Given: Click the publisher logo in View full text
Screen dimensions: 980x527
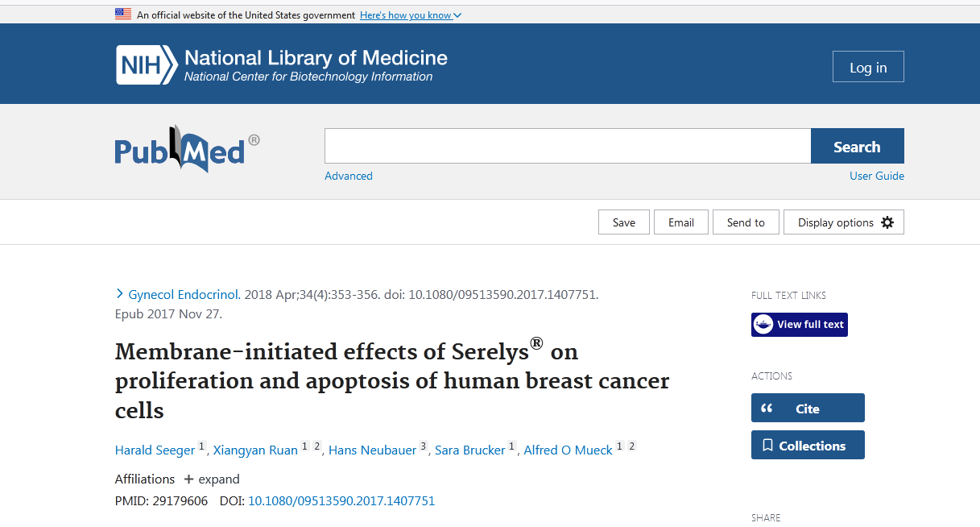Looking at the screenshot, I should (763, 325).
